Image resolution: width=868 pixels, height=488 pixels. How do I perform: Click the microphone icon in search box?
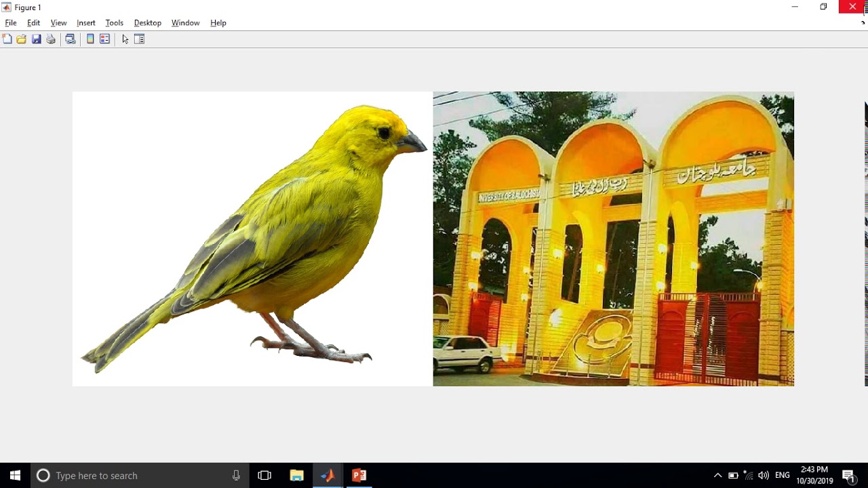click(236, 476)
